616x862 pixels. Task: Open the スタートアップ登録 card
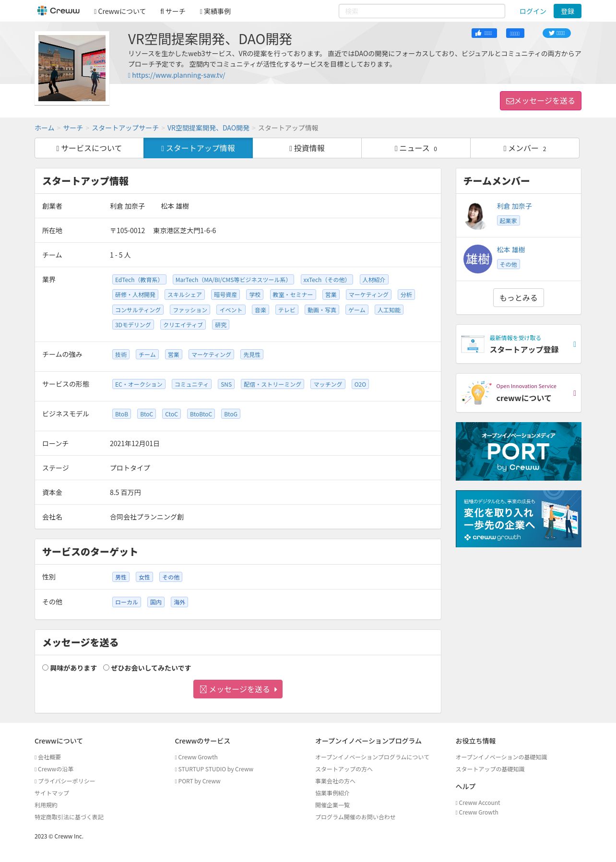point(519,344)
